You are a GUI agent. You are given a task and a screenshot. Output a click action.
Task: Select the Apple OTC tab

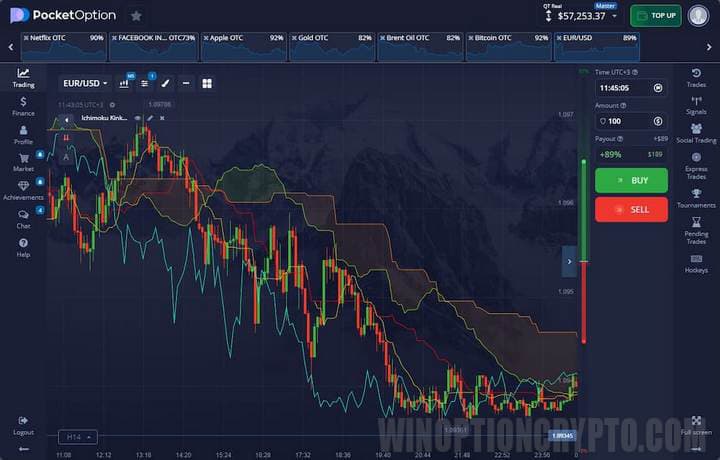click(x=243, y=46)
